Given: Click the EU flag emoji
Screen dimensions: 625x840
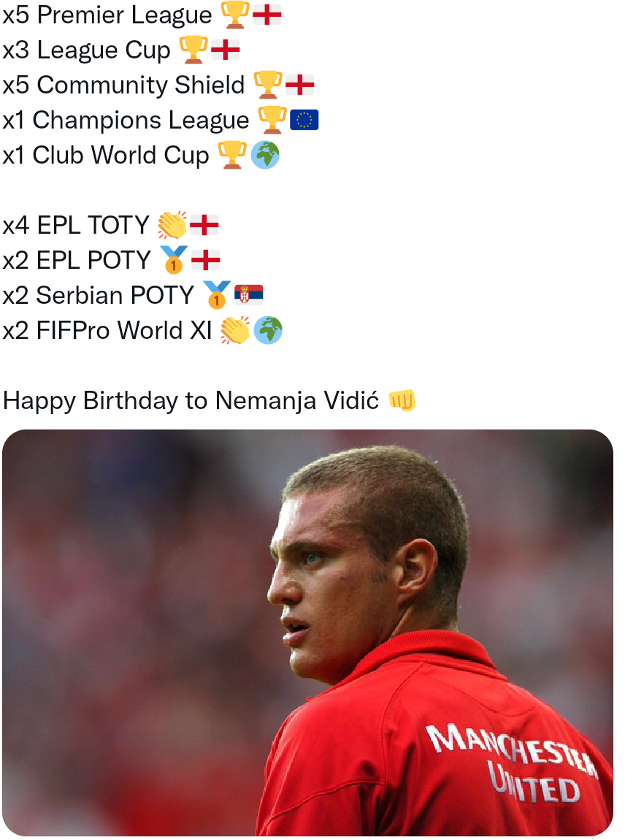Looking at the screenshot, I should [x=304, y=120].
